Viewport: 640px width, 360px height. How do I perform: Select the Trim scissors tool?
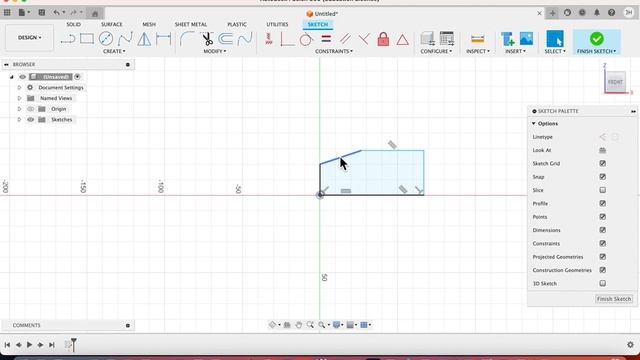(x=207, y=39)
